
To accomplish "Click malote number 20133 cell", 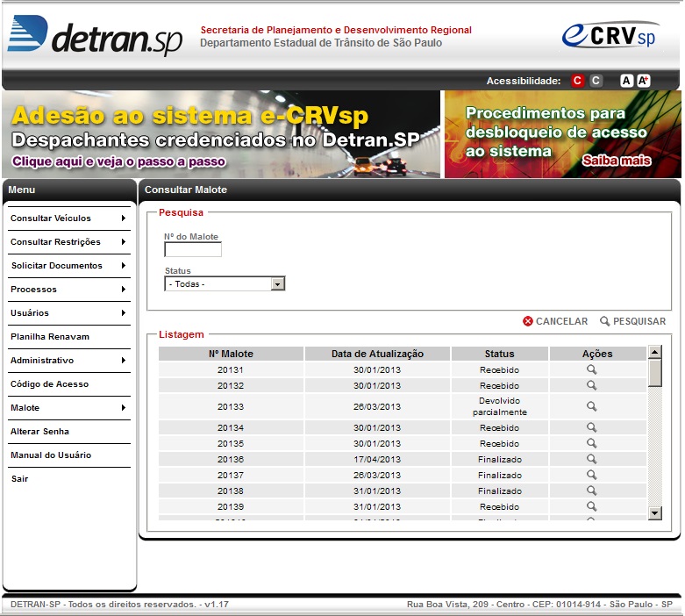I will coord(231,406).
